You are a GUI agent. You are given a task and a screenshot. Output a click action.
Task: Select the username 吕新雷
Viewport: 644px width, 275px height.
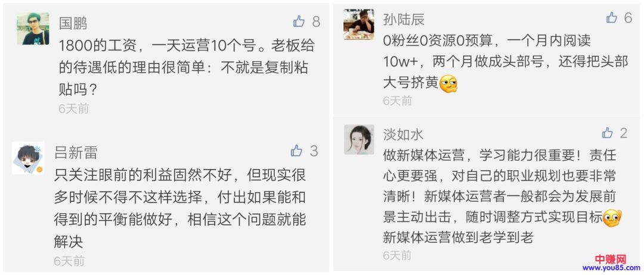pyautogui.click(x=76, y=152)
